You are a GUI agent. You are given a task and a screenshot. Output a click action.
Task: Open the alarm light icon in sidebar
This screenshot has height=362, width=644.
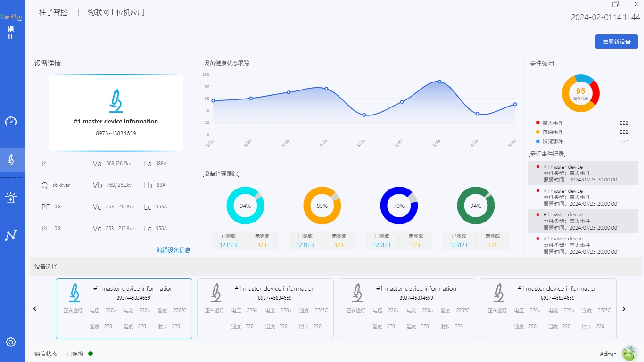(x=11, y=197)
